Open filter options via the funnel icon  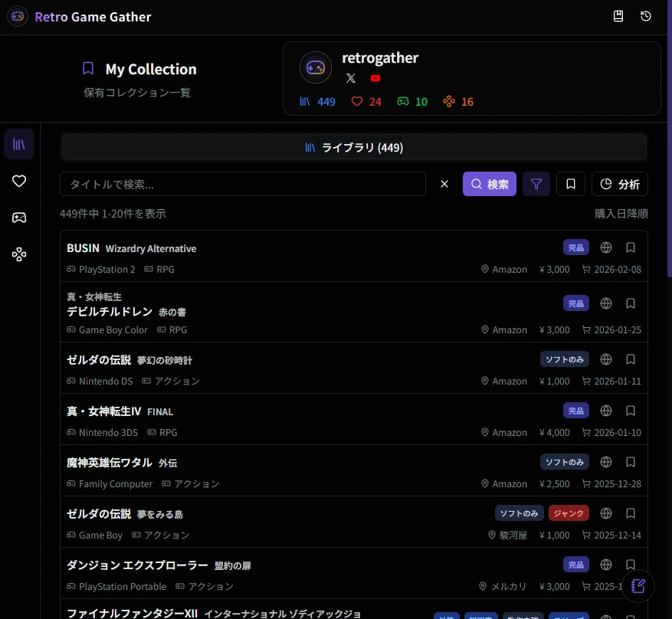(536, 184)
